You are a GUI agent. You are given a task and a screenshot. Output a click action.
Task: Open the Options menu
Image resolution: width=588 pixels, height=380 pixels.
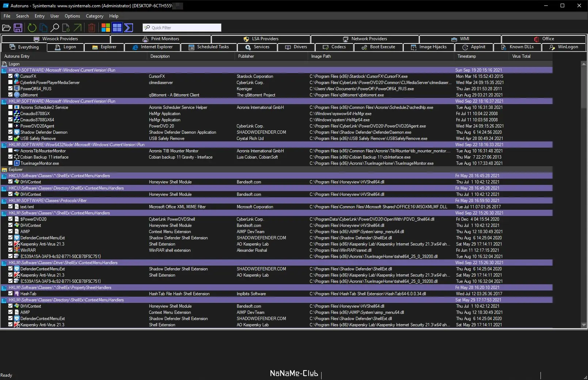point(72,16)
